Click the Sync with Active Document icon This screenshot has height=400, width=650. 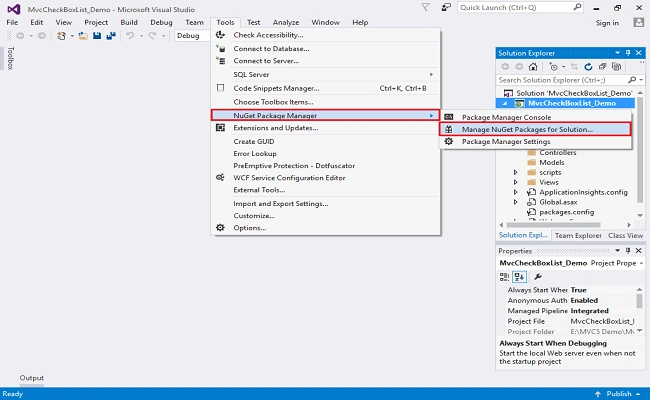(574, 66)
